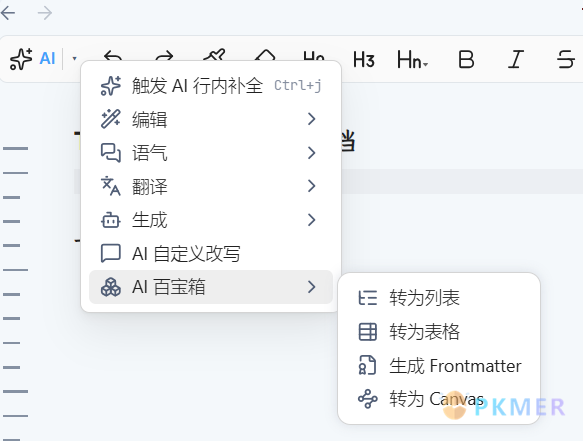Click the table grid icon beside 转为表格

(368, 332)
